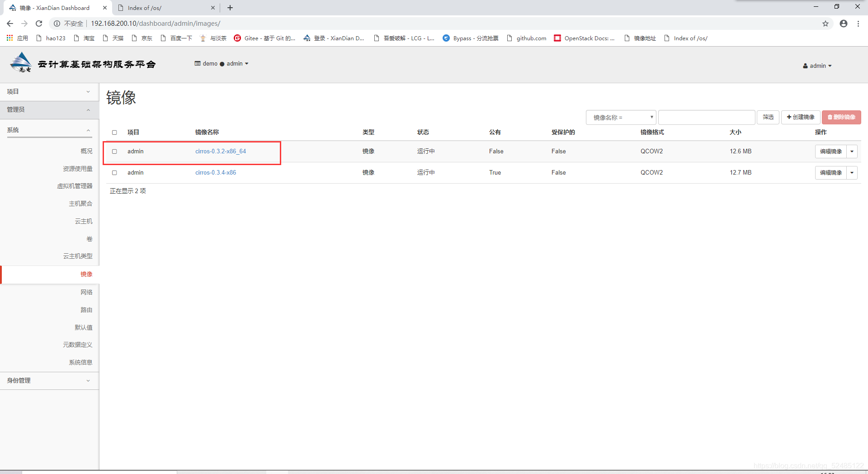Open the Chrome three-dot menu
Viewport: 868px width, 474px height.
tap(858, 24)
